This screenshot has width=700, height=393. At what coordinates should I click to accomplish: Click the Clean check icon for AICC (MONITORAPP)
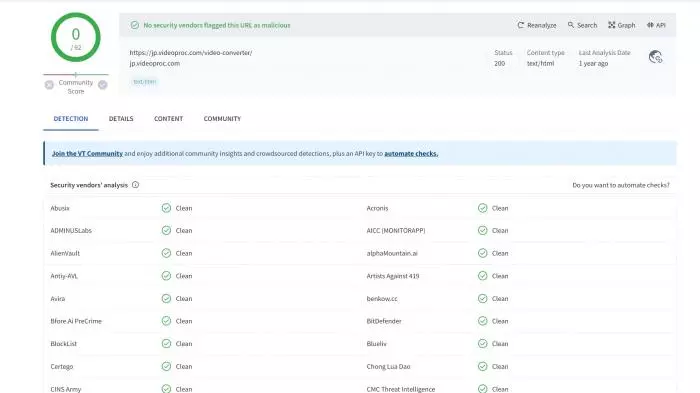pos(482,230)
